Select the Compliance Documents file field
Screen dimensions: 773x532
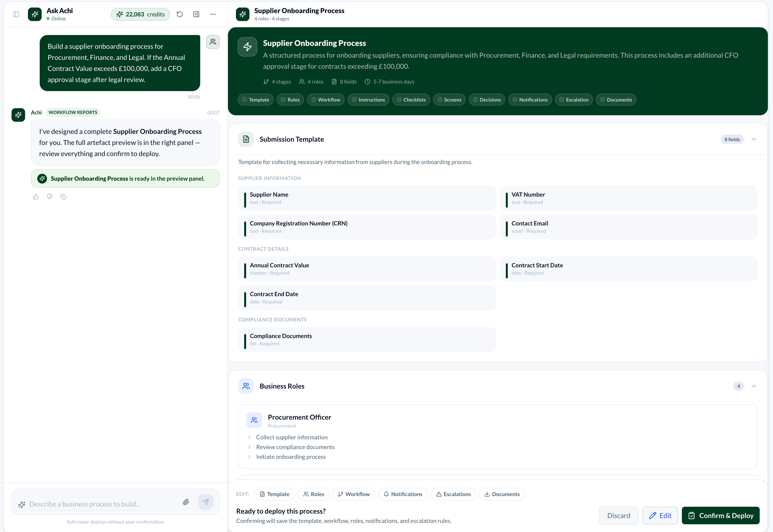367,340
